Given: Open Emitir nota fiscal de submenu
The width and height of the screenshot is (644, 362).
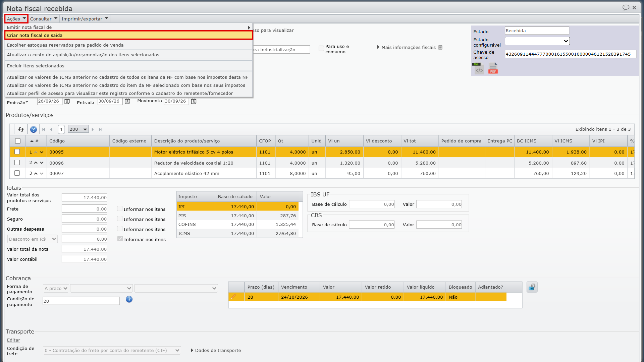Looking at the screenshot, I should (x=128, y=27).
